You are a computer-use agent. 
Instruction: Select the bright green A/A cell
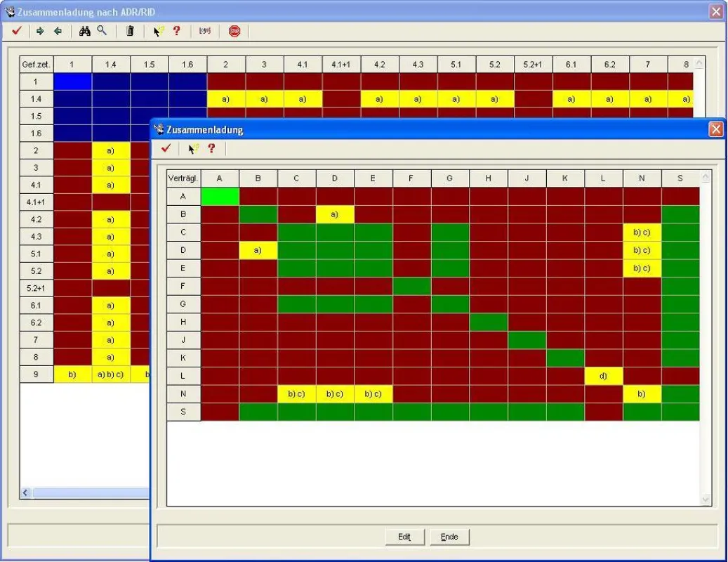click(220, 196)
